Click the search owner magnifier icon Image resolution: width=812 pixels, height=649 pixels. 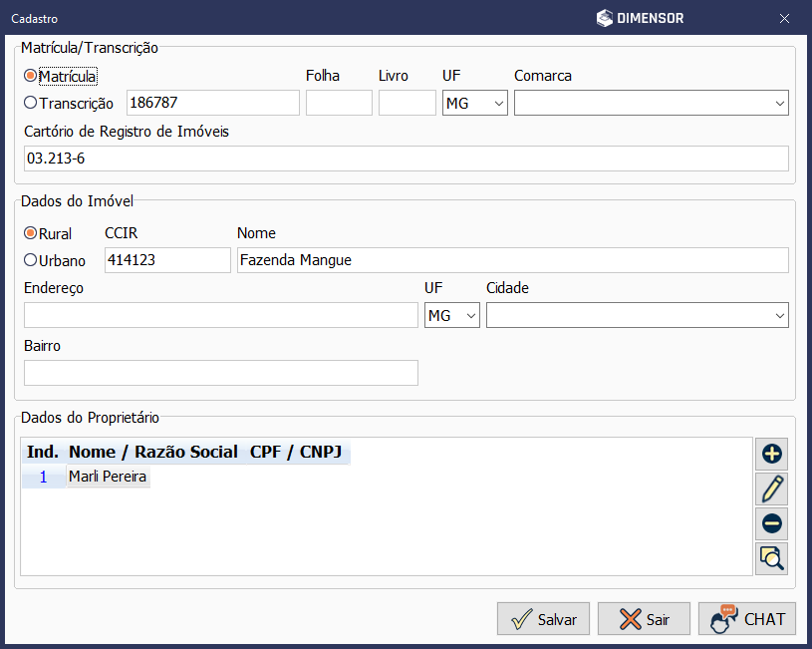click(771, 557)
